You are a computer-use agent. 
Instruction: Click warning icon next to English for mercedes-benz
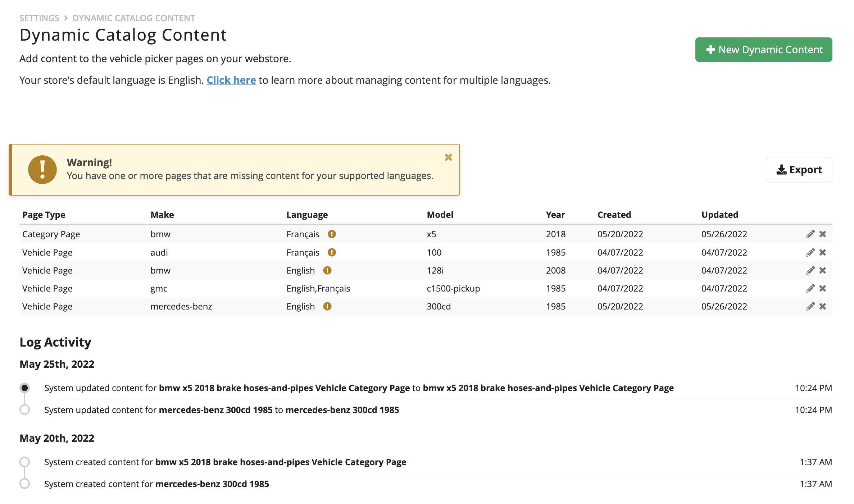click(x=327, y=306)
